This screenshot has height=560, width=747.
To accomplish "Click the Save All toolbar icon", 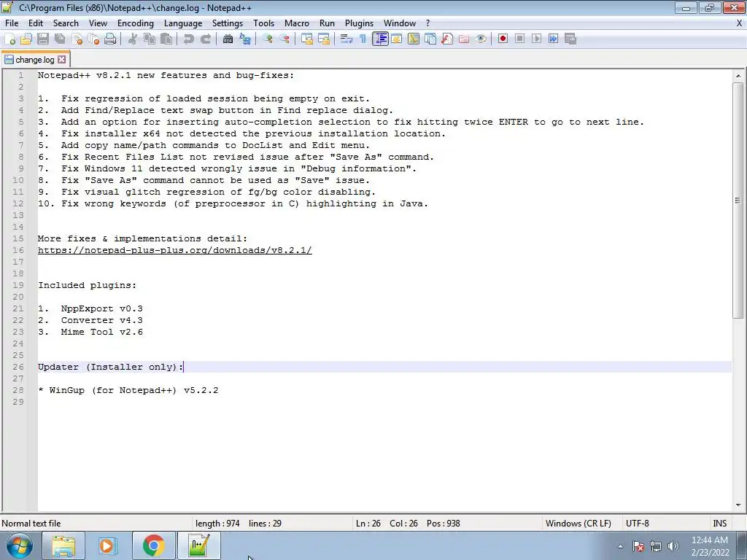I will coord(60,39).
